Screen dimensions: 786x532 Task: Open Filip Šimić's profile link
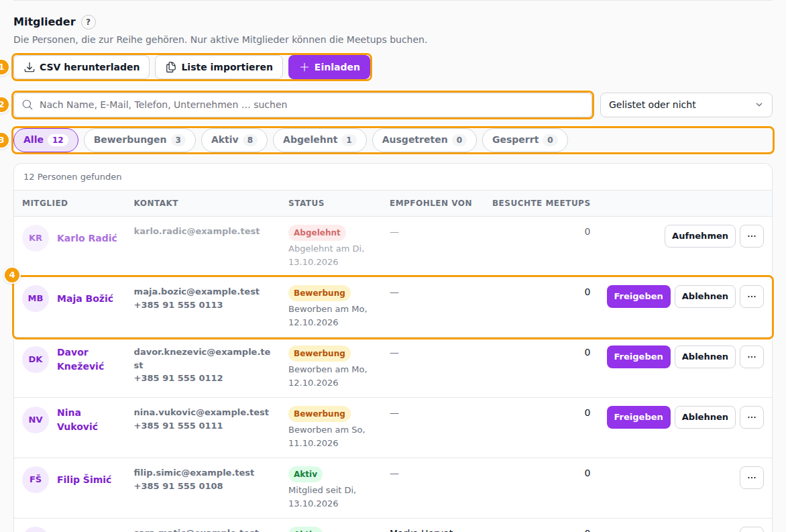85,480
